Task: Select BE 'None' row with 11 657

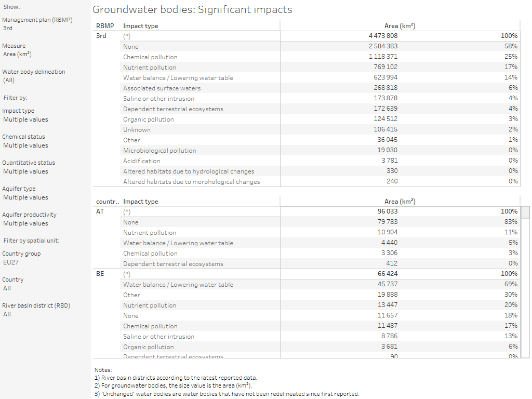Action: pyautogui.click(x=320, y=315)
